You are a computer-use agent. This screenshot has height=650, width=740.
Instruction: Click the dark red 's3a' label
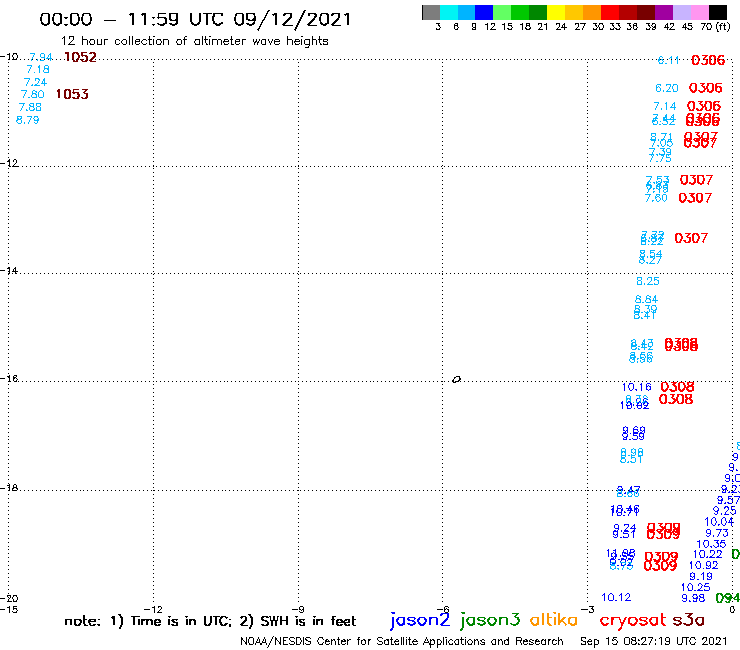point(689,620)
